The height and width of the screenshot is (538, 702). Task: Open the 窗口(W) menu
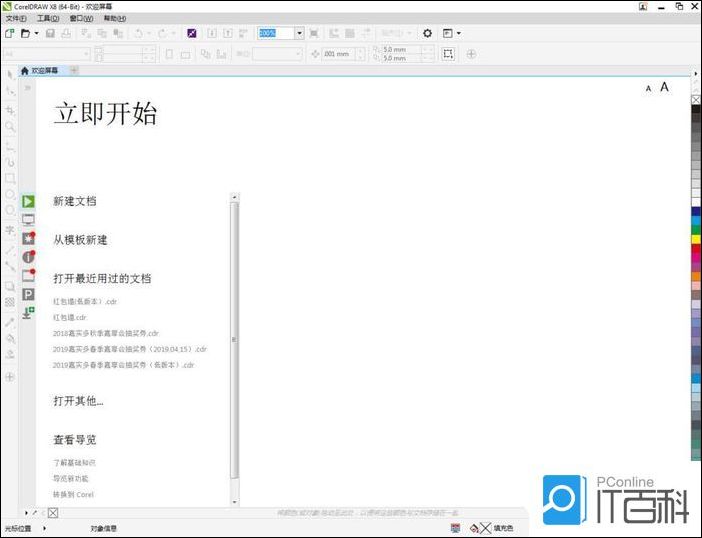pos(81,18)
